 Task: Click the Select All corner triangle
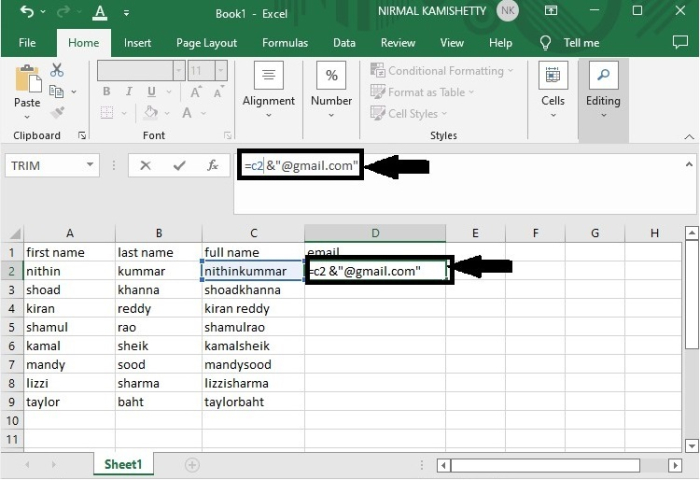pyautogui.click(x=14, y=234)
